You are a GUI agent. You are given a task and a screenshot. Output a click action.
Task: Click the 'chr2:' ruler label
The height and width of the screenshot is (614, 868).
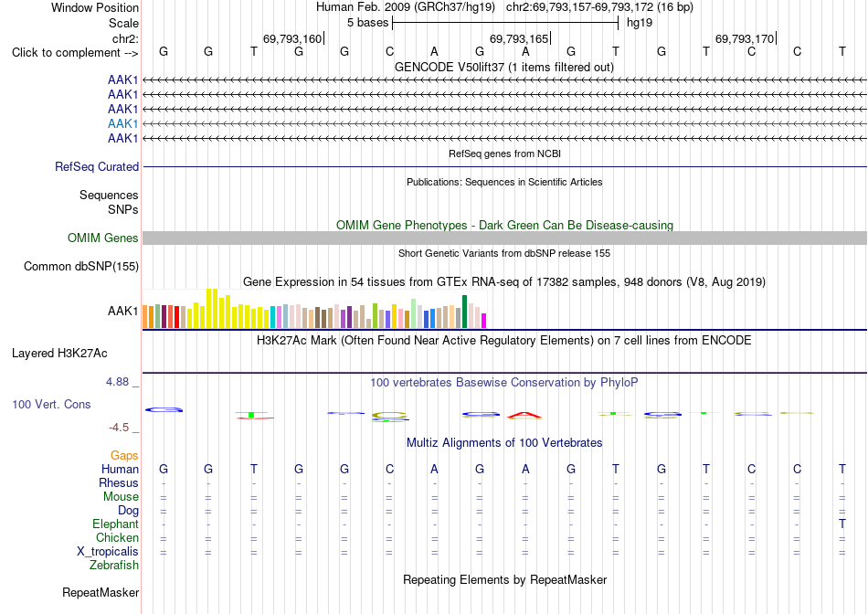(x=125, y=38)
